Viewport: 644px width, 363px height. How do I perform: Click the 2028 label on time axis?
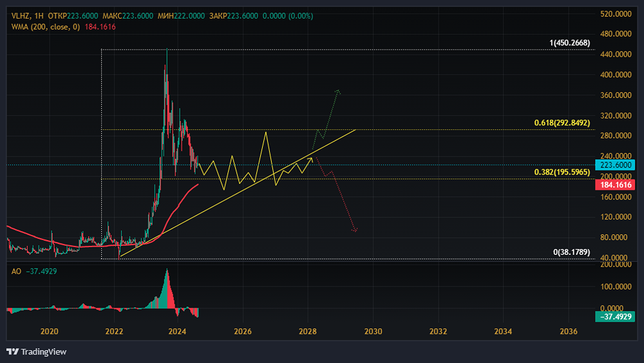308,331
